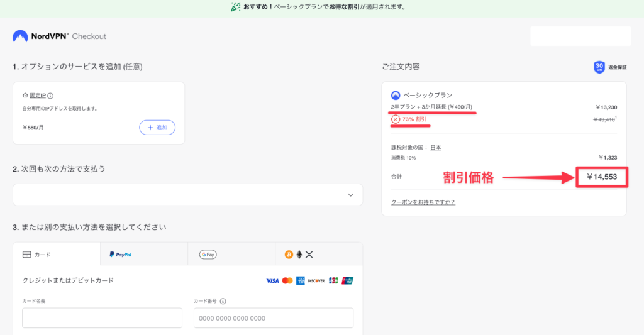Screen dimensions: 644x335
Task: Click the NordVPN logo icon
Action: pos(20,36)
